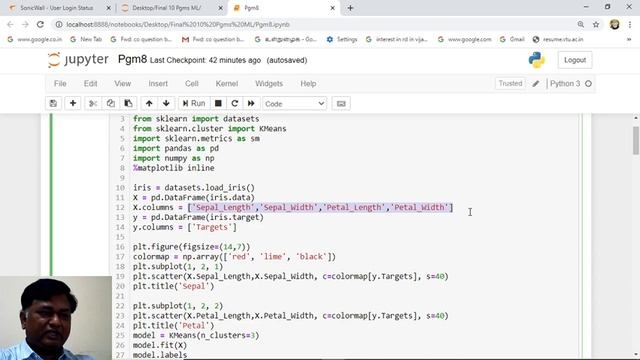This screenshot has width=640, height=360.
Task: Open the Widgets menu
Action: pos(269,84)
